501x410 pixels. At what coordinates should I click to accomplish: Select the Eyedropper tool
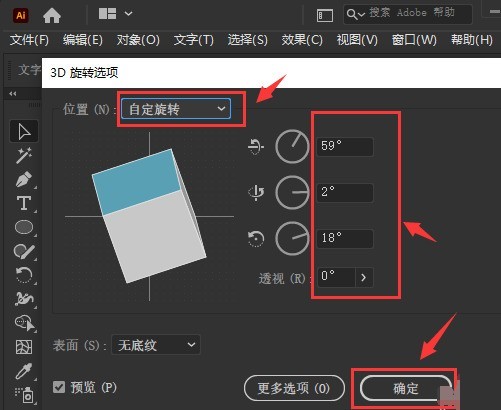[24, 371]
